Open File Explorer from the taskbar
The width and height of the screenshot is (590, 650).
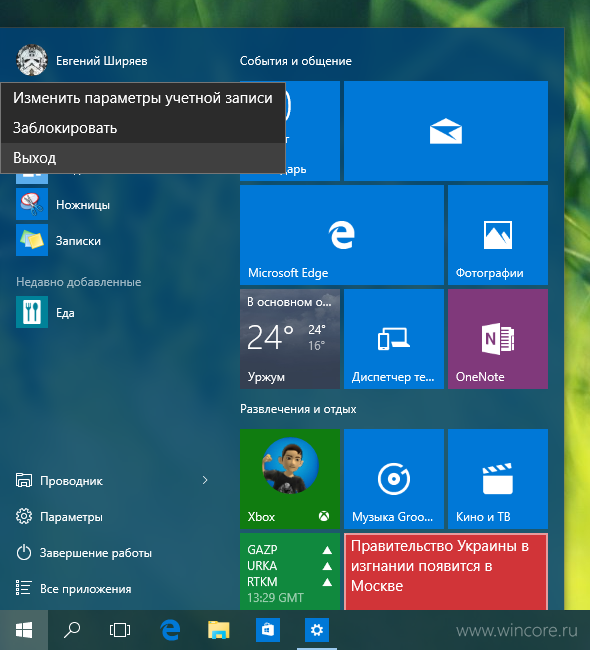(219, 630)
